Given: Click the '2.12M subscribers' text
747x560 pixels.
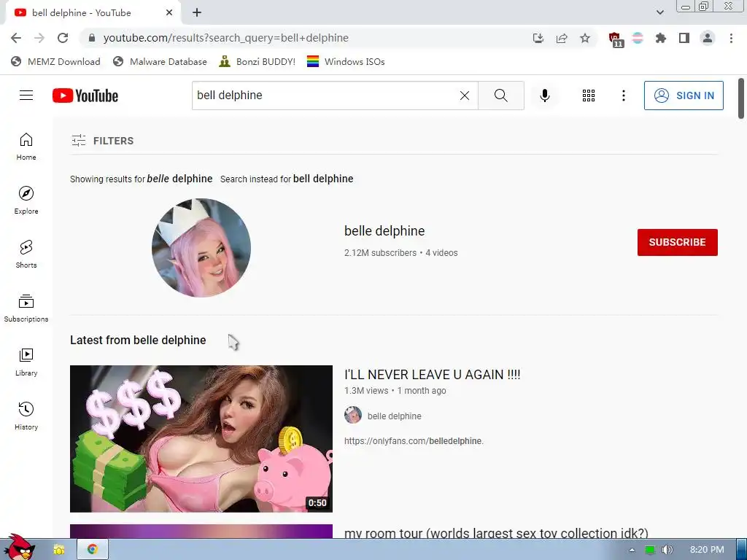Looking at the screenshot, I should (380, 253).
